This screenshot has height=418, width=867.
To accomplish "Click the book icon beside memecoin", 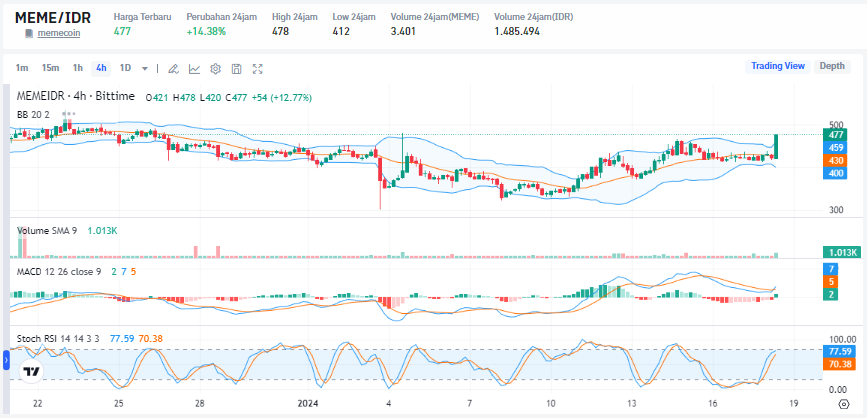I will [29, 33].
